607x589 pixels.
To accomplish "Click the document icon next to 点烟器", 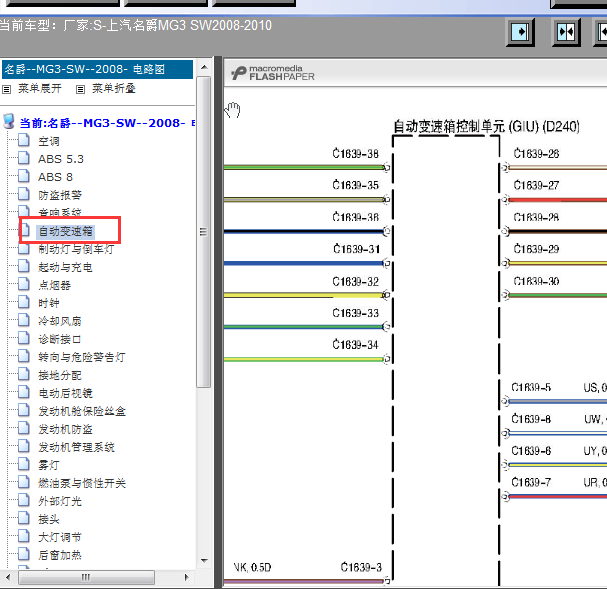I will pyautogui.click(x=24, y=284).
